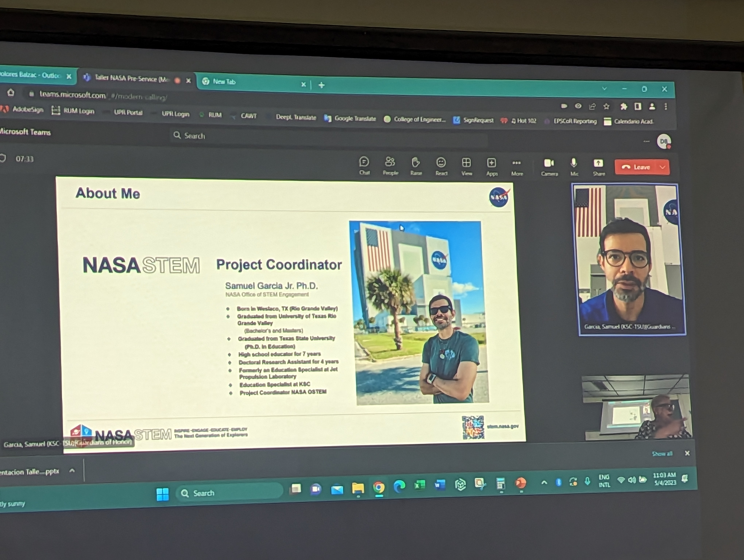Viewport: 744px width, 560px height.
Task: Raise your hand in the meeting
Action: [416, 166]
